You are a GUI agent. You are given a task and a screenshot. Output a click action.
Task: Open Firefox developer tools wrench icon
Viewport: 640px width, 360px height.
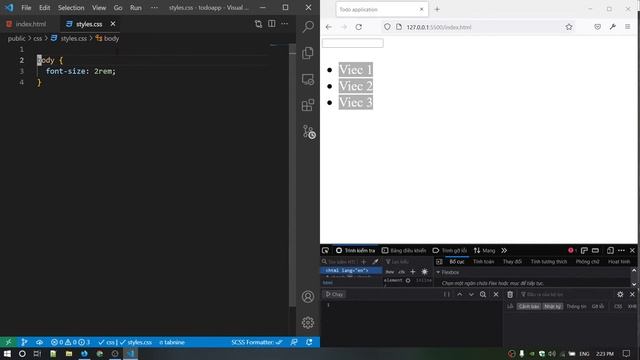(x=613, y=27)
